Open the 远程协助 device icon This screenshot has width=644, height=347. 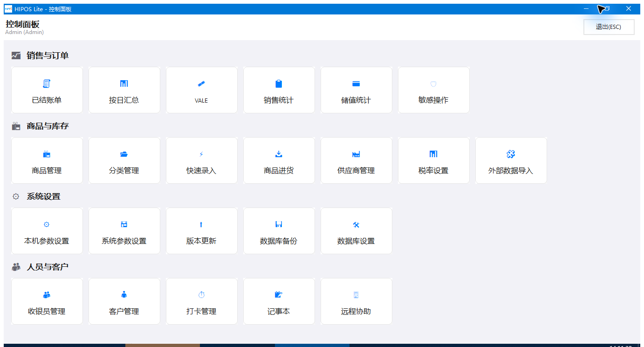coord(356,295)
